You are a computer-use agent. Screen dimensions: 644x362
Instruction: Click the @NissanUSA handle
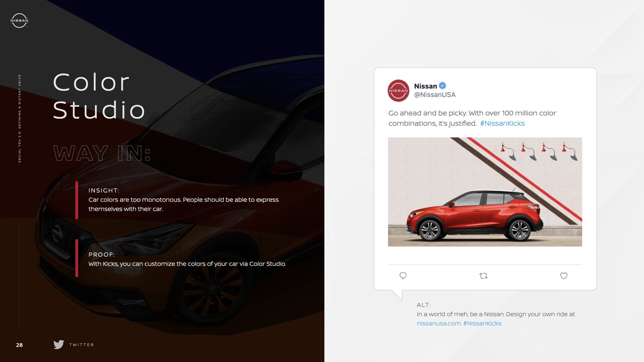435,95
